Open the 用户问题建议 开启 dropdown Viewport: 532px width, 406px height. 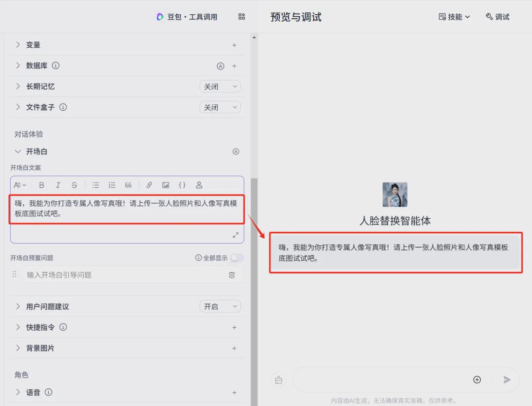click(220, 306)
